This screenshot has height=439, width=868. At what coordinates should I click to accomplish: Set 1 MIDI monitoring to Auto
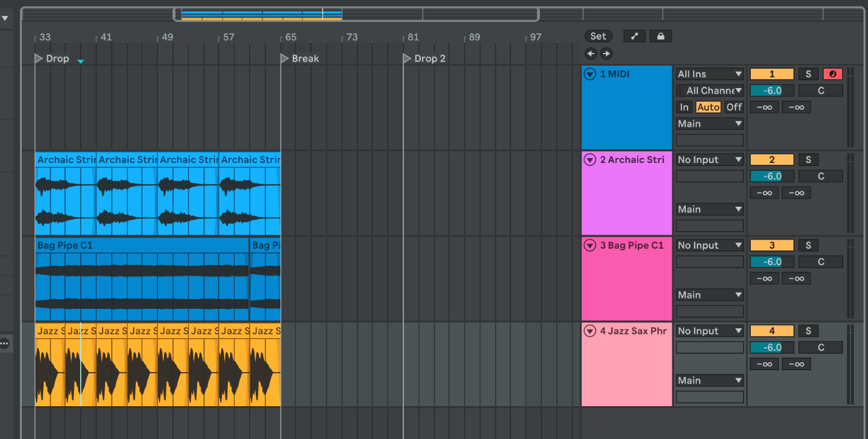tap(708, 107)
